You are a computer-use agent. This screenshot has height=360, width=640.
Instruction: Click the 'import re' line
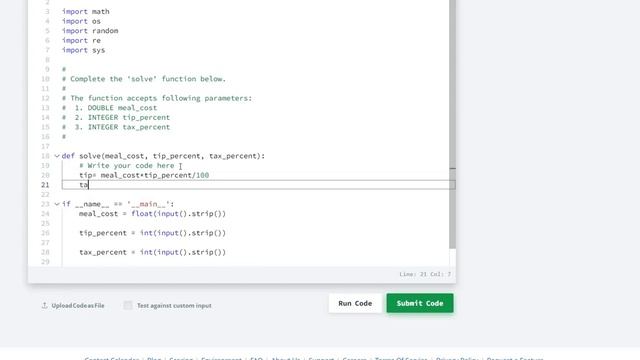click(x=81, y=40)
